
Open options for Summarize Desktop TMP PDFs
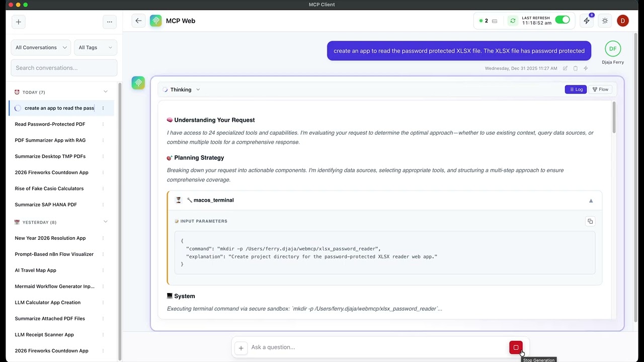(103, 156)
